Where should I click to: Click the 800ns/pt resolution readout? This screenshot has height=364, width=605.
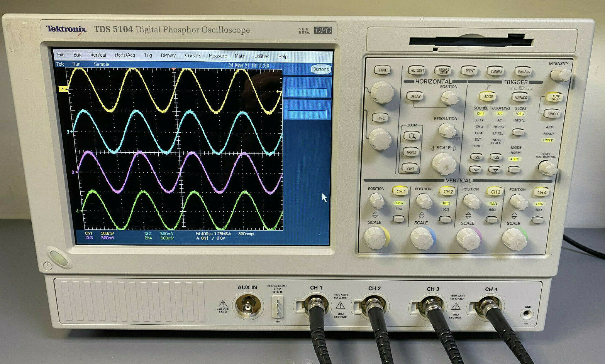tap(247, 234)
